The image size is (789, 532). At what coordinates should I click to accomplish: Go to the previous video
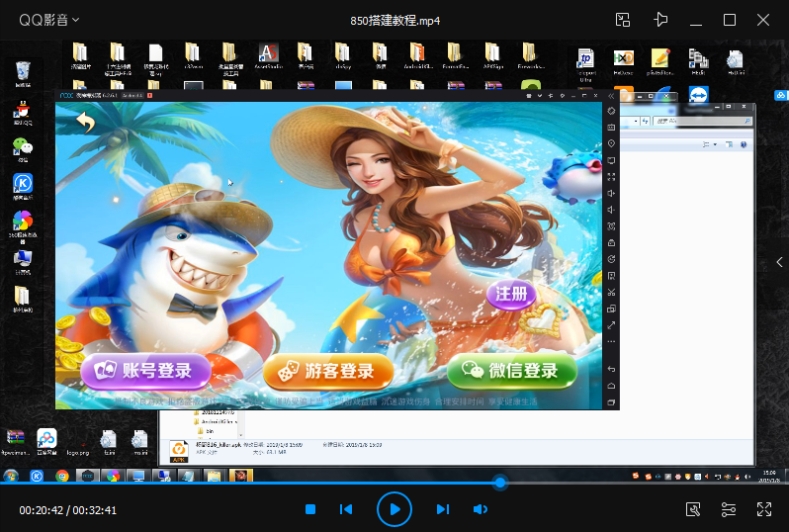[346, 509]
